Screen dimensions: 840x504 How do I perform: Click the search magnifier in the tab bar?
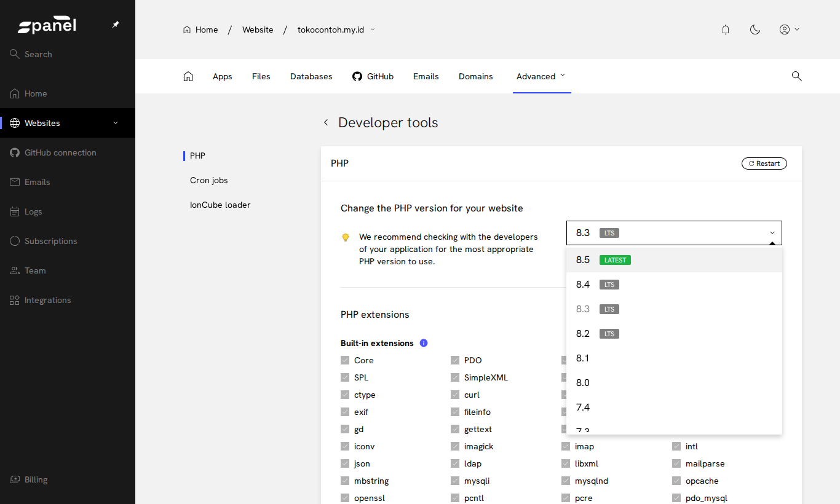(x=796, y=76)
